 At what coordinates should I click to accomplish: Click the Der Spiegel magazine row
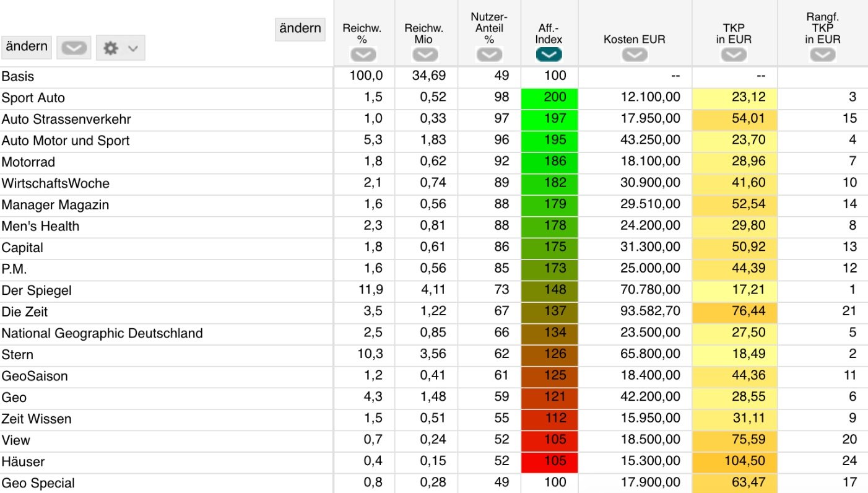pyautogui.click(x=37, y=290)
